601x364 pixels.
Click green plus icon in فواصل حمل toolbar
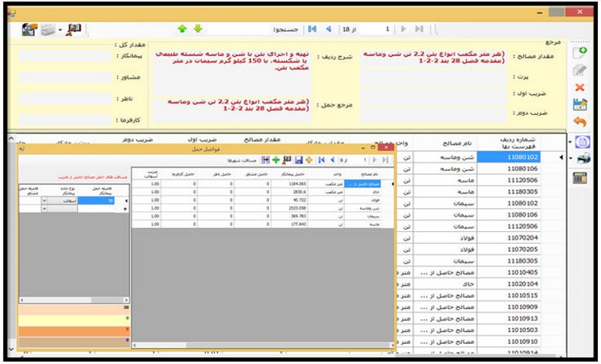point(276,160)
